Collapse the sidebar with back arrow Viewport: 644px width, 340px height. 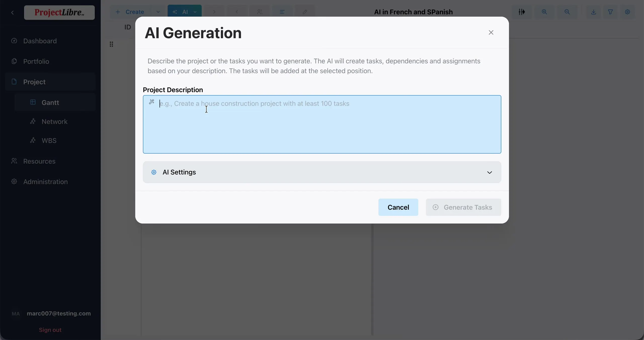[13, 12]
